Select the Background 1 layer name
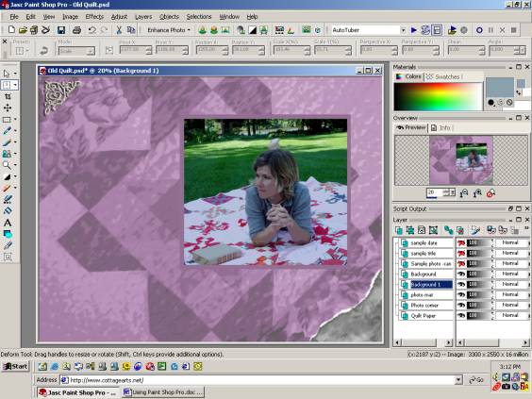The image size is (532, 399). click(x=425, y=285)
